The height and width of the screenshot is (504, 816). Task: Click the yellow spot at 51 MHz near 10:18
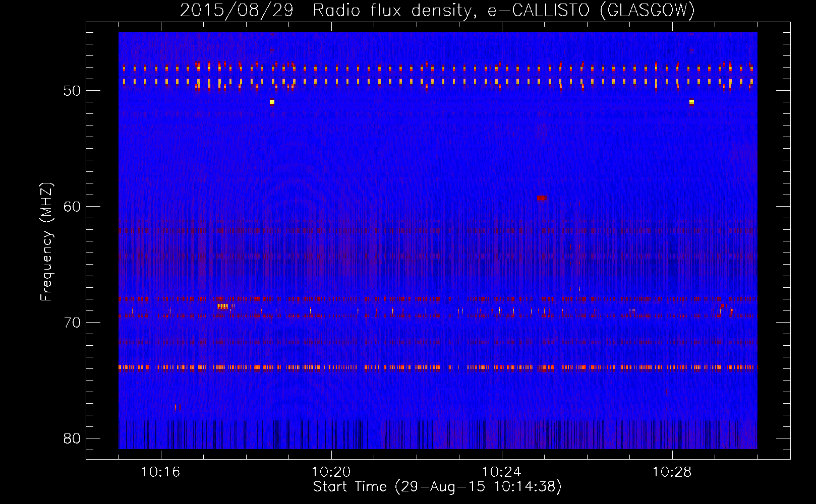(272, 102)
